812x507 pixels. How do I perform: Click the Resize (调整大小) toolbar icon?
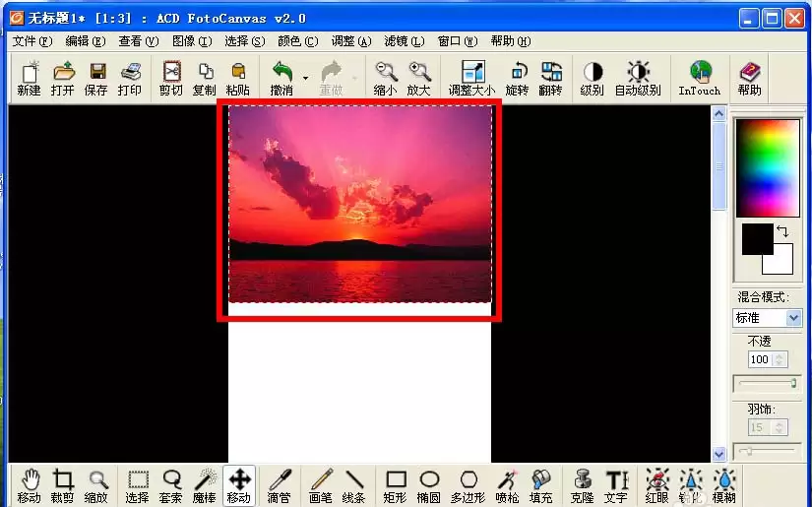471,78
